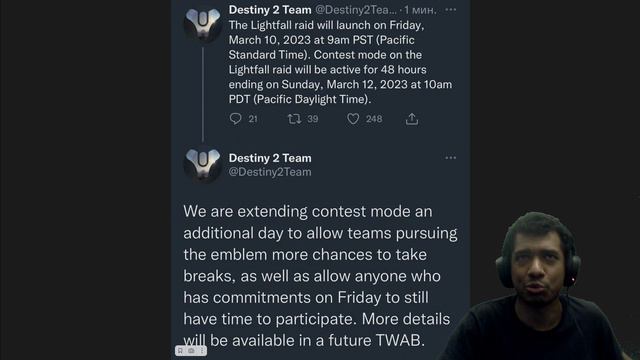This screenshot has width=640, height=360.
Task: Click the extending contest mode tweet text
Action: [320, 276]
